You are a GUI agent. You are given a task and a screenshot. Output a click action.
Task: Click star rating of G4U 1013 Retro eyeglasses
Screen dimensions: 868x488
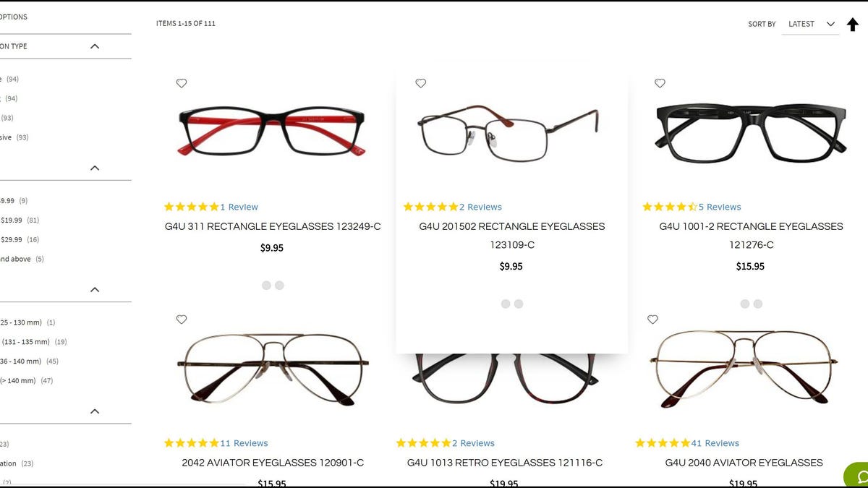423,443
